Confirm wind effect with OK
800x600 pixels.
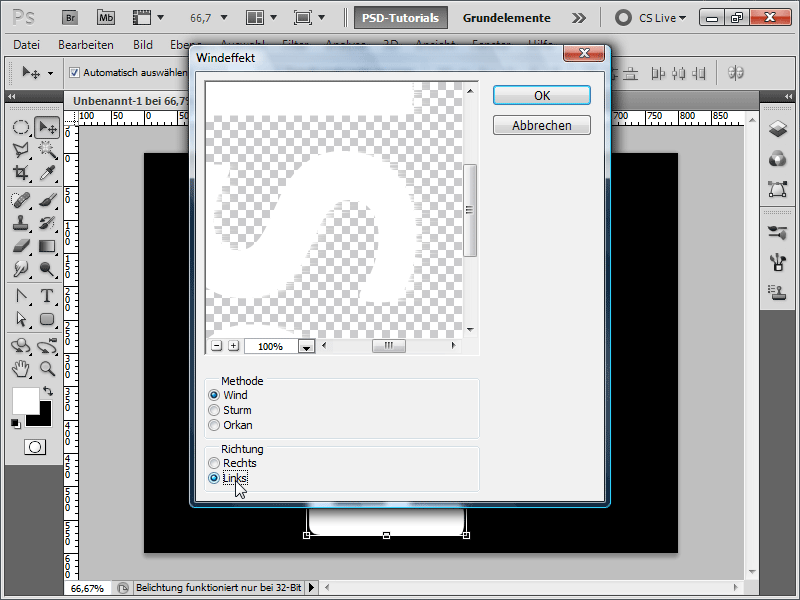tap(542, 95)
